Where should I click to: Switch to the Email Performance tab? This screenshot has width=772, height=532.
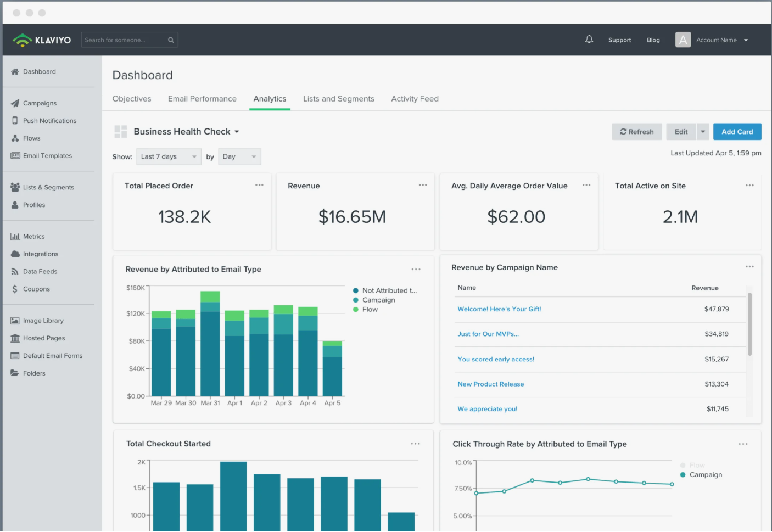pyautogui.click(x=202, y=99)
